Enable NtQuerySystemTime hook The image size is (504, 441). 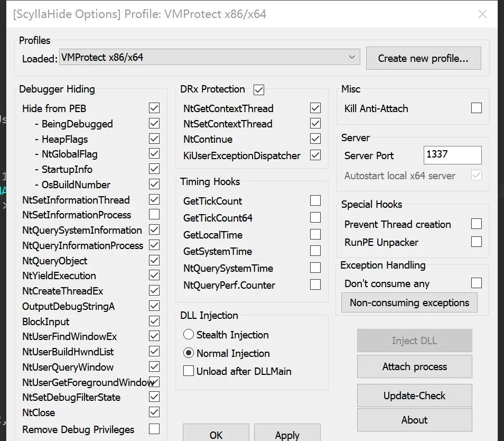coord(315,268)
